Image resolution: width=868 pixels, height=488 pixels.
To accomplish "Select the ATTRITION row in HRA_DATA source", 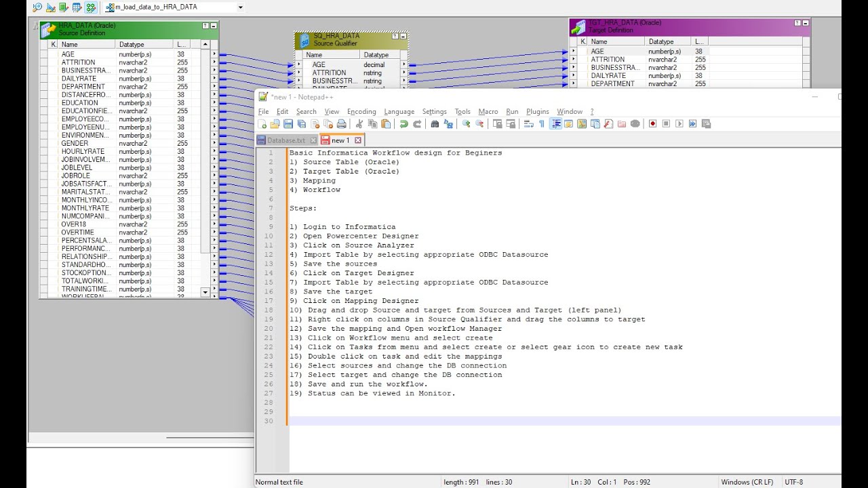I will (125, 62).
